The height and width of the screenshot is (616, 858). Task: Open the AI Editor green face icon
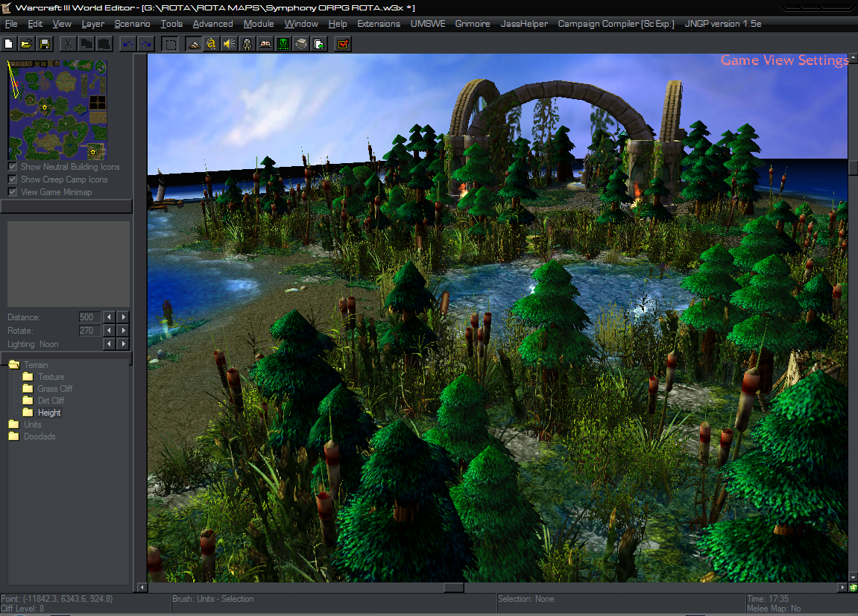(x=283, y=44)
